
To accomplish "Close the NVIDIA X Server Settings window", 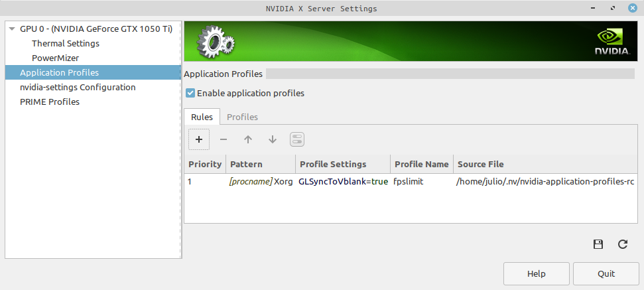I will [x=633, y=8].
